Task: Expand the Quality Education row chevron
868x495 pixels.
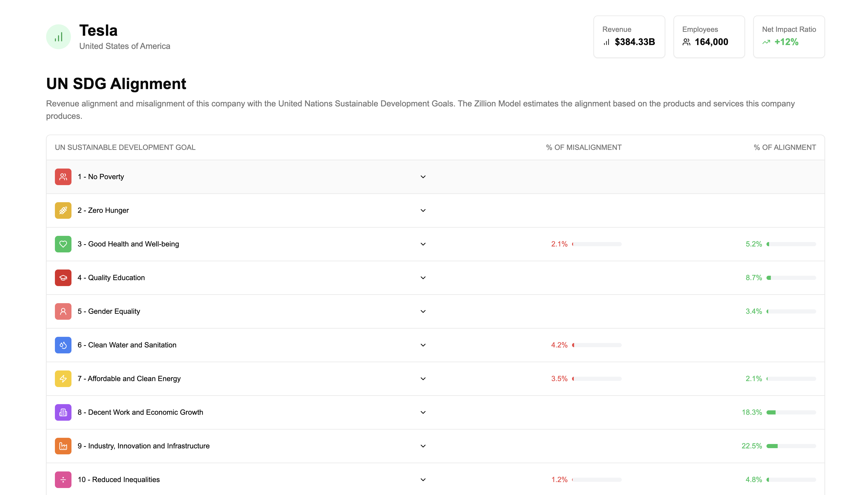Action: click(x=423, y=278)
